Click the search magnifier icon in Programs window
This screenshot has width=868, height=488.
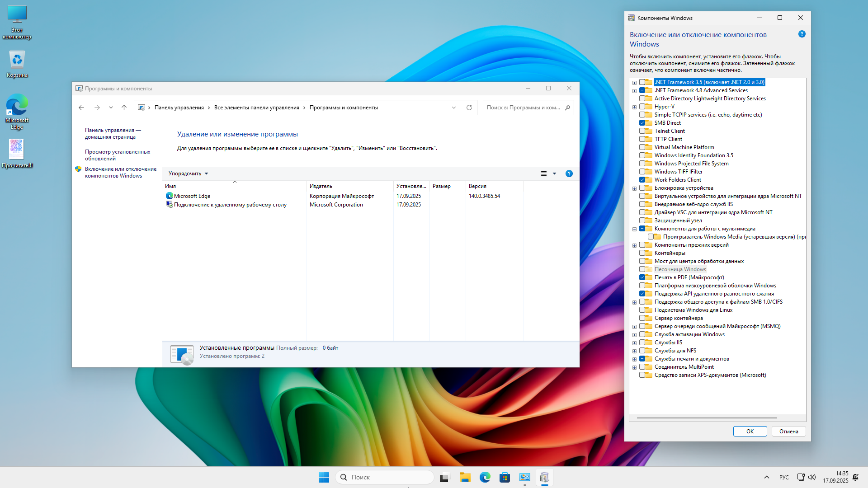(x=567, y=108)
